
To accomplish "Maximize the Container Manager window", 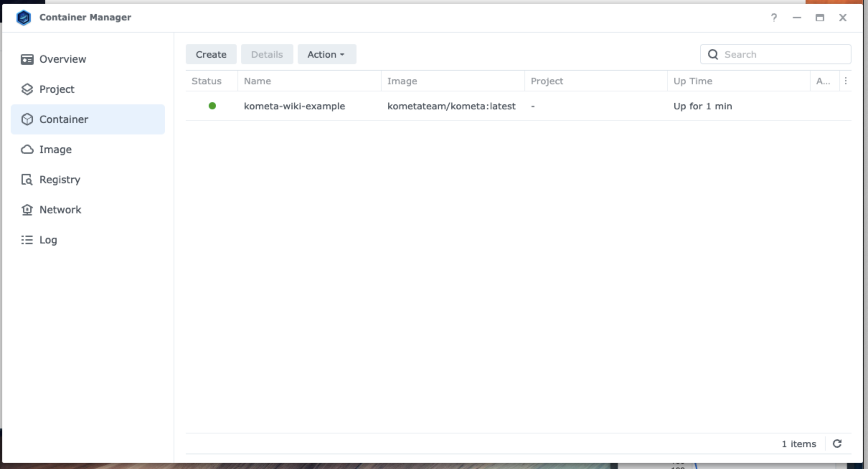I will coord(820,18).
